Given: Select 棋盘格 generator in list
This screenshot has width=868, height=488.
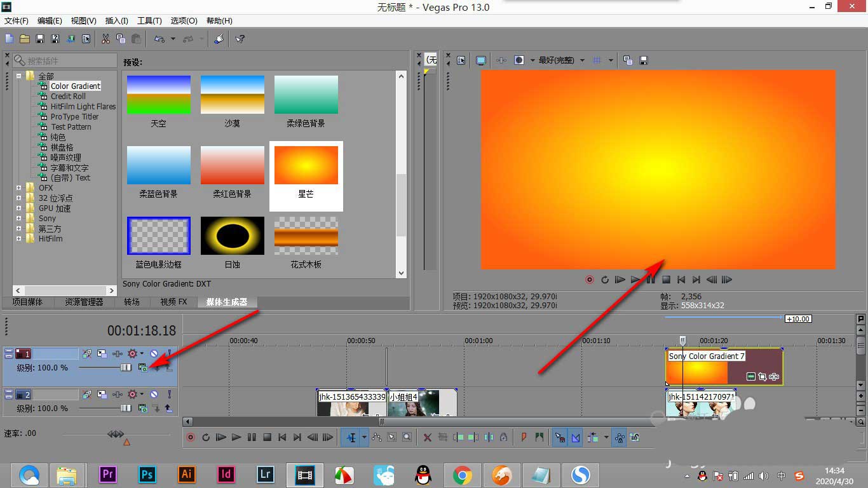Looking at the screenshot, I should pyautogui.click(x=62, y=147).
